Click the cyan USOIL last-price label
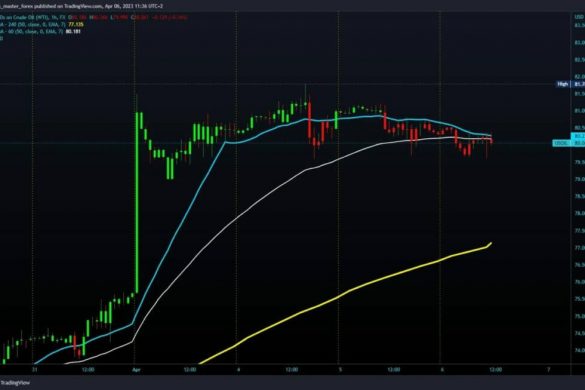The width and height of the screenshot is (585, 390). 561,143
